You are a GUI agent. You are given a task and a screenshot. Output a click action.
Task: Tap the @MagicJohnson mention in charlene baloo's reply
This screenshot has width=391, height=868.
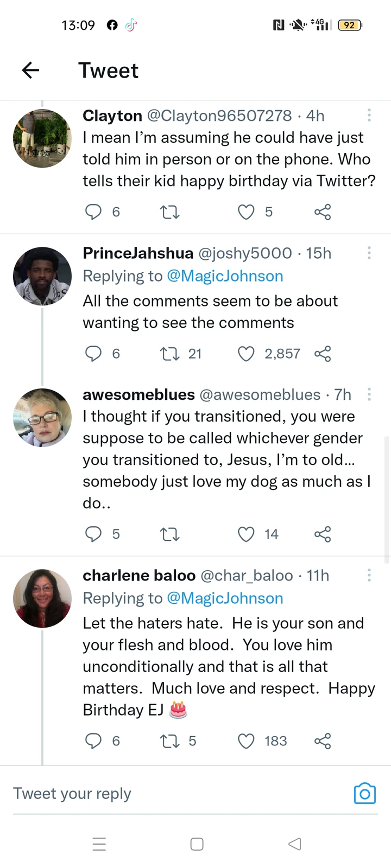tap(225, 598)
